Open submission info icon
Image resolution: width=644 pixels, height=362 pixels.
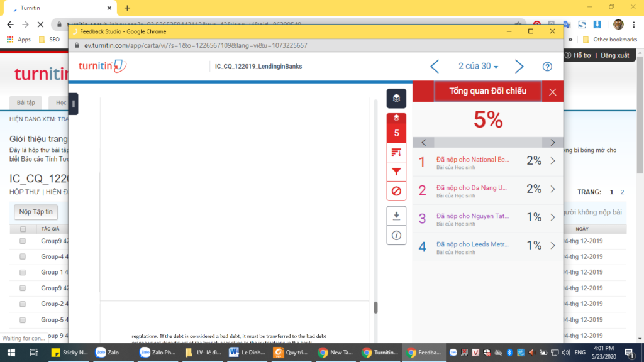[396, 235]
